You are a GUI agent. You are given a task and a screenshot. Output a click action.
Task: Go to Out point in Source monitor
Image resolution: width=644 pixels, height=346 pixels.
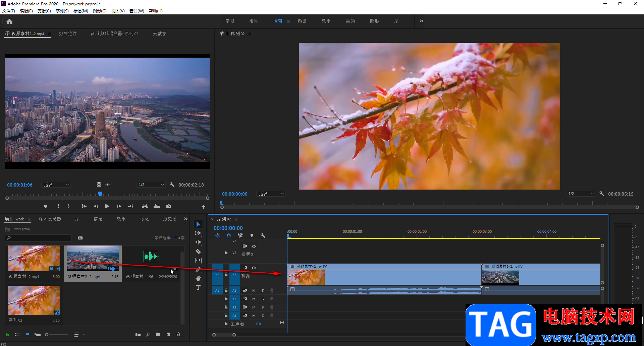click(131, 206)
